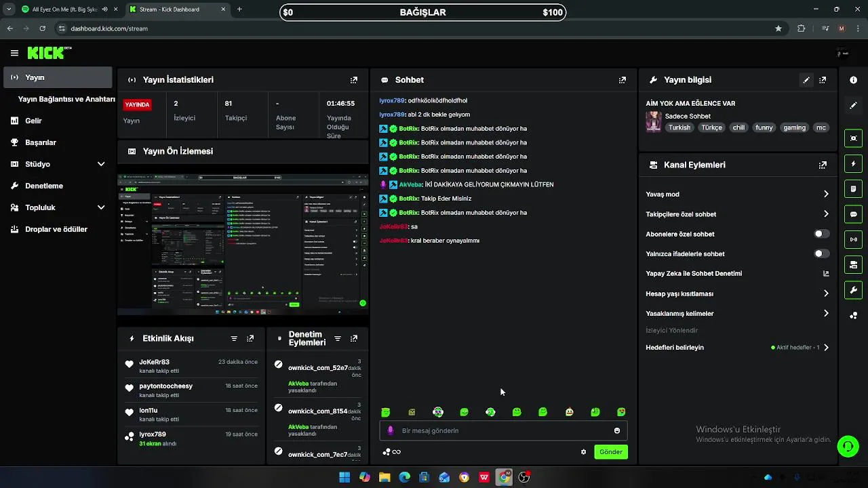Open the emoji picker in message box

(x=616, y=430)
